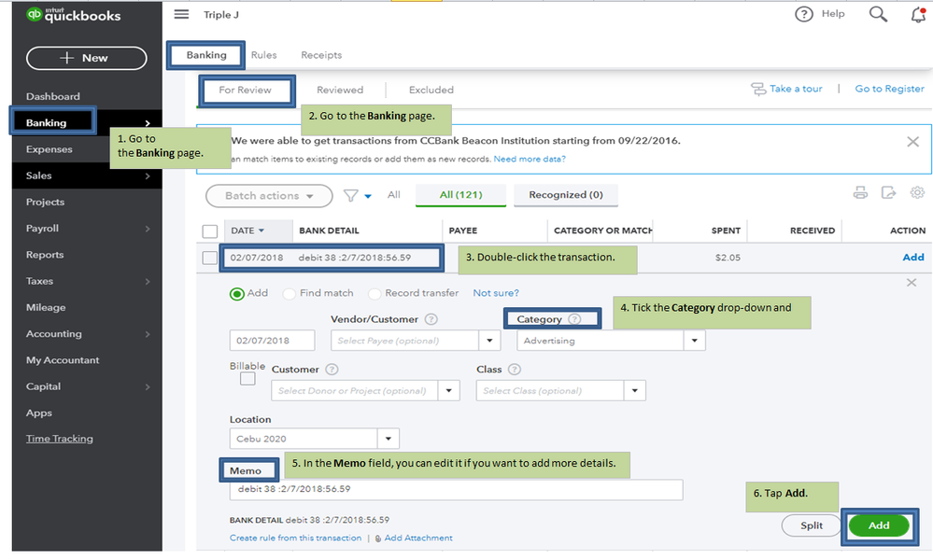
Task: Open the filter funnel icon
Action: (x=351, y=196)
